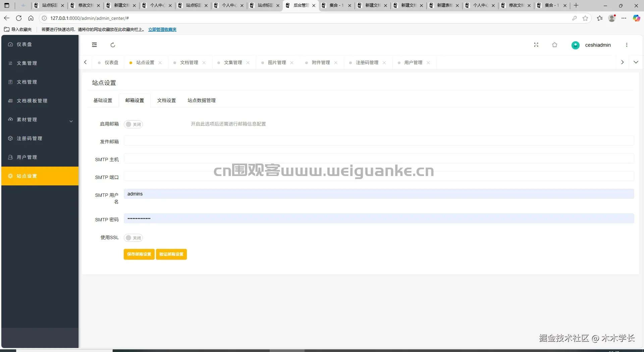
Task: Open 文集管理 in the sidebar
Action: tap(40, 63)
